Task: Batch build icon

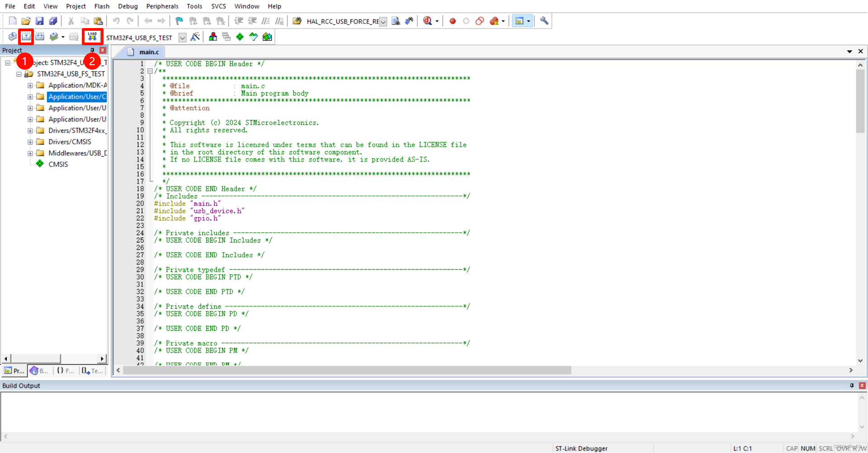Action: pos(54,37)
